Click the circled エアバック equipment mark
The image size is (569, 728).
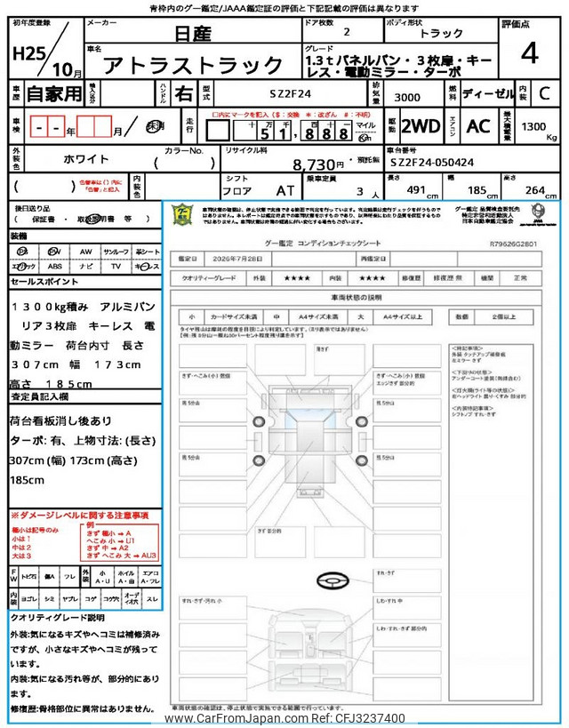coord(23,267)
